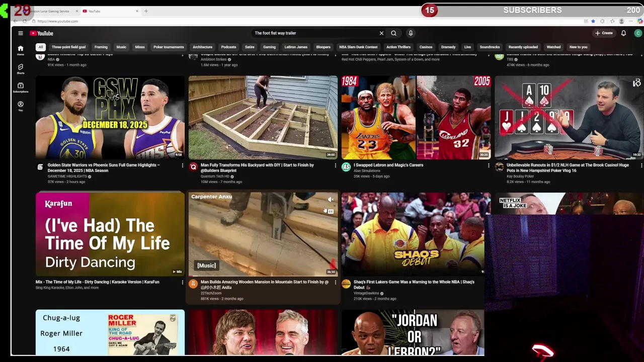This screenshot has height=362, width=644.
Task: Open Shorts from the sidebar
Action: 21,69
